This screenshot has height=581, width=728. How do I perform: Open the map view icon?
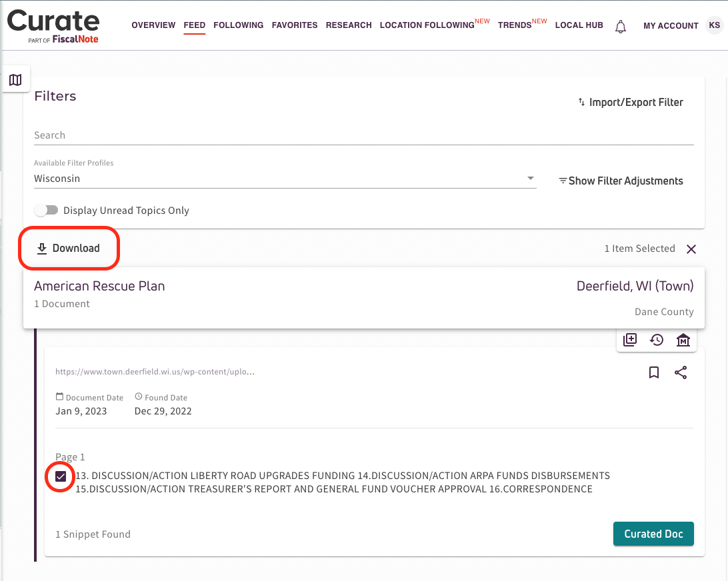[15, 80]
